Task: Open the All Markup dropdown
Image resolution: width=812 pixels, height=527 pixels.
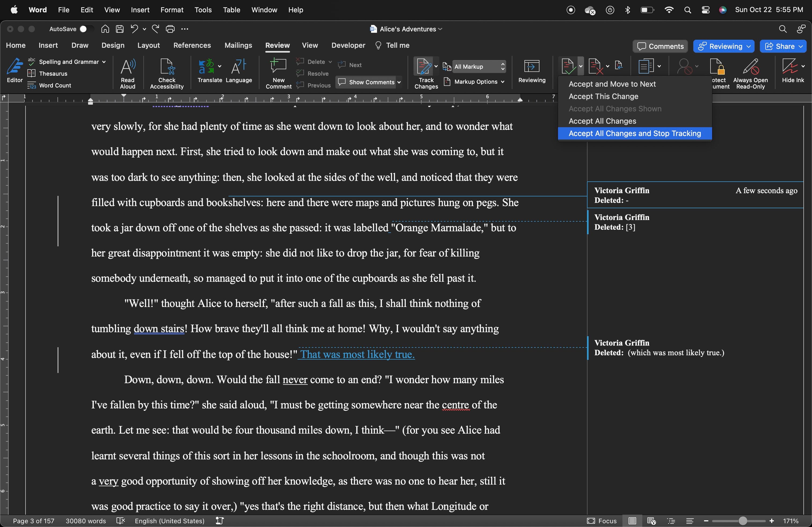Action: [479, 67]
